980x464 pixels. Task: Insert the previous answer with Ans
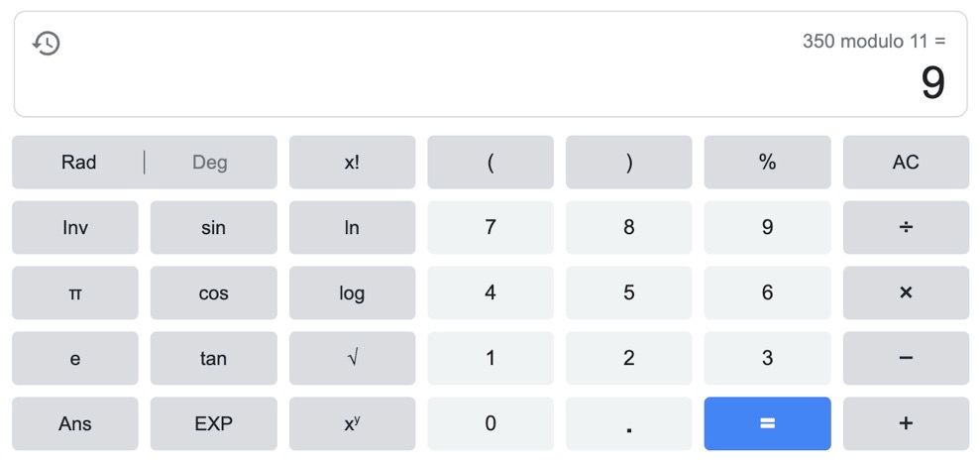(75, 423)
